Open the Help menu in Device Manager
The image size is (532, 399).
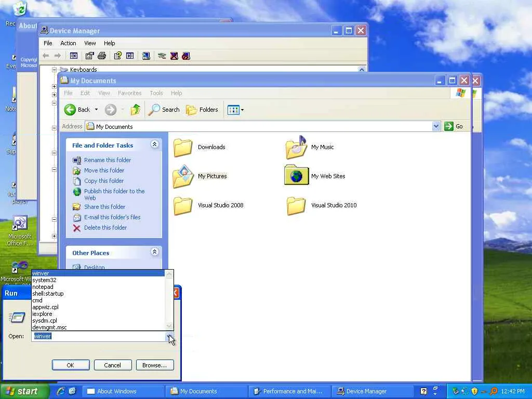109,43
